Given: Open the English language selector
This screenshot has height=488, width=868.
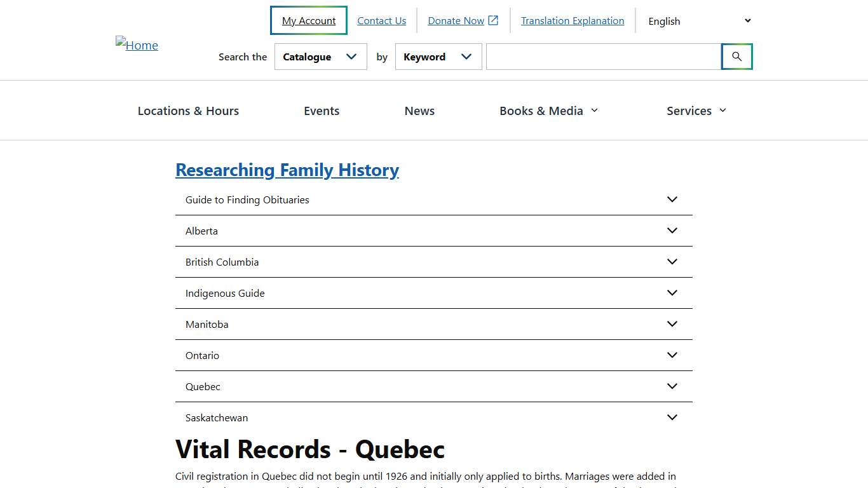Looking at the screenshot, I should [x=698, y=20].
